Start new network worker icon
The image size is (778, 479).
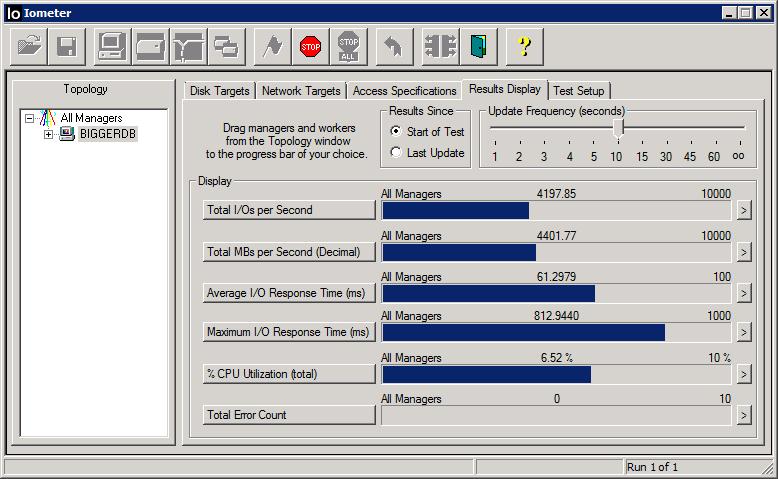coord(189,47)
